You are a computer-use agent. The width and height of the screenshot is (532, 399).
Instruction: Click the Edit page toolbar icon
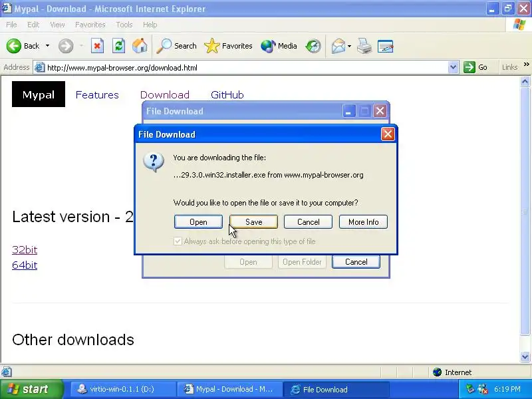click(386, 46)
